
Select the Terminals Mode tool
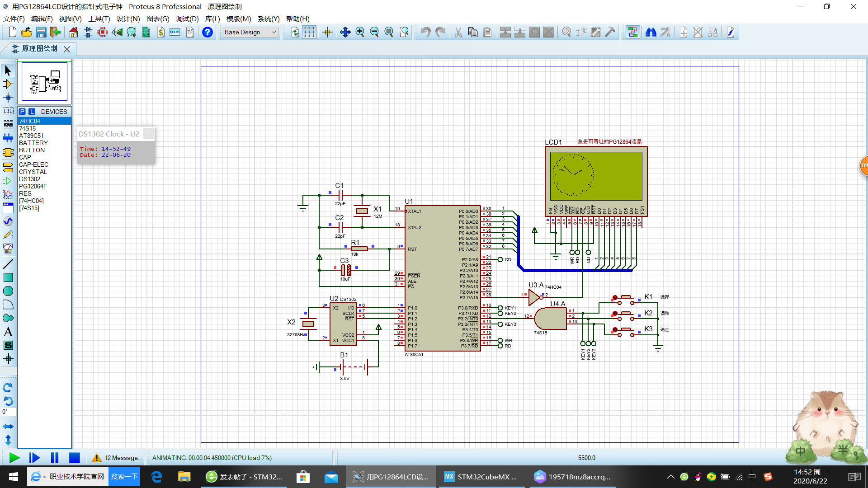click(8, 167)
